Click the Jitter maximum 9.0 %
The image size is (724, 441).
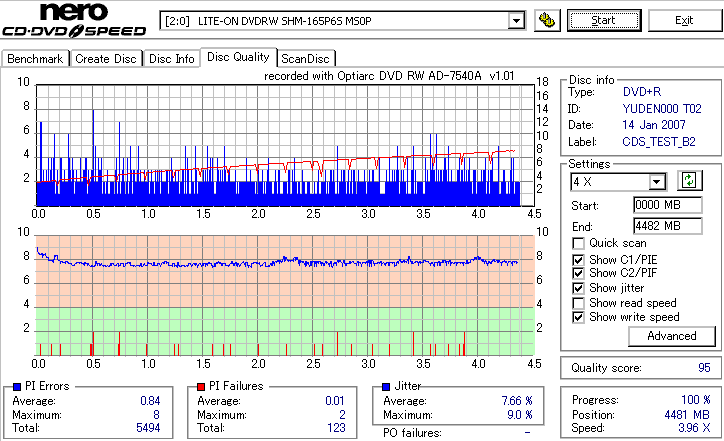pos(519,415)
